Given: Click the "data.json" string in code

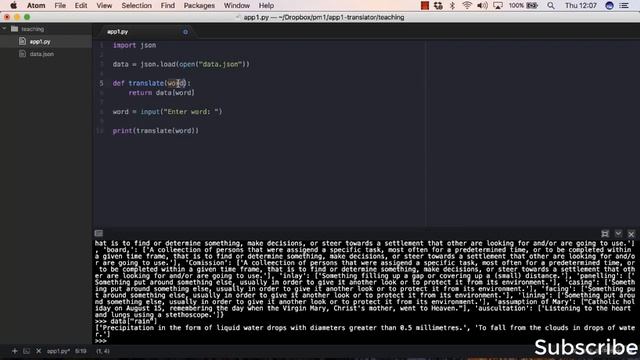Looking at the screenshot, I should (220, 64).
